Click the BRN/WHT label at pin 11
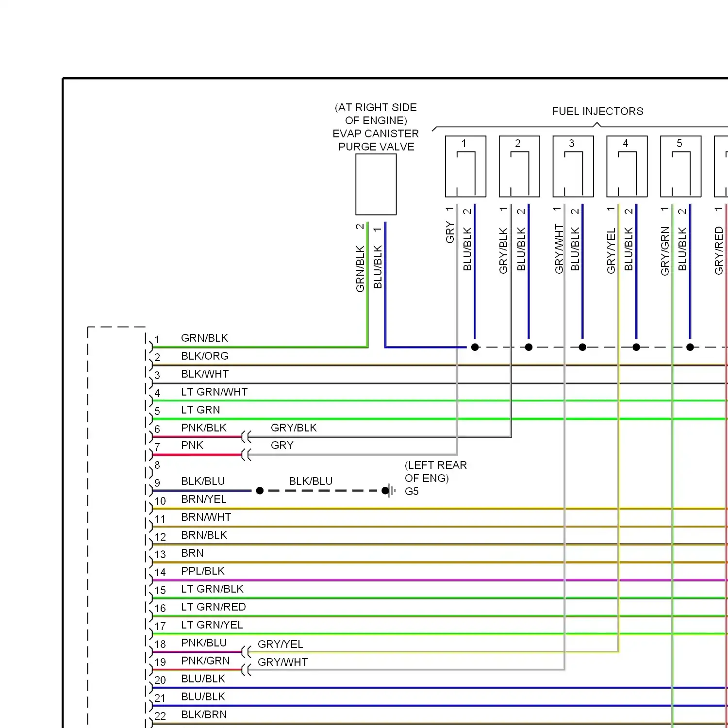The image size is (728, 728). click(x=206, y=517)
